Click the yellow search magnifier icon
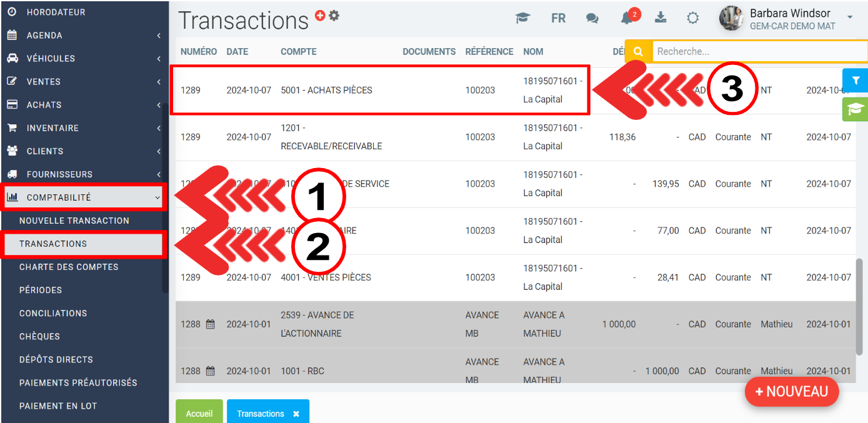 (x=638, y=52)
